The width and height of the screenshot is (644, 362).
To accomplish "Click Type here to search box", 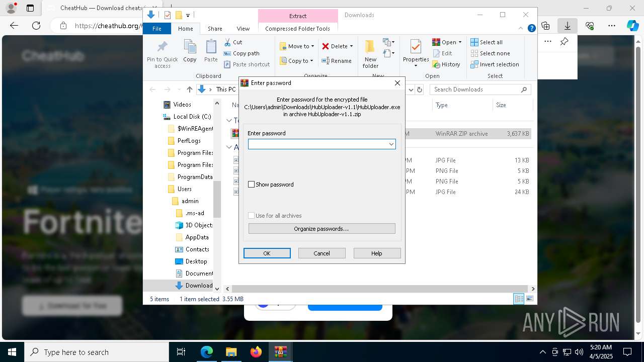I will (x=97, y=352).
